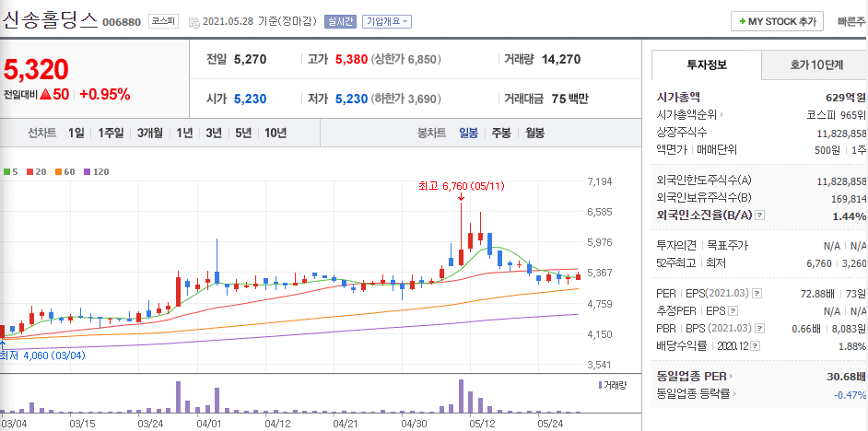Click current price 5,320
868x431 pixels.
coord(36,69)
